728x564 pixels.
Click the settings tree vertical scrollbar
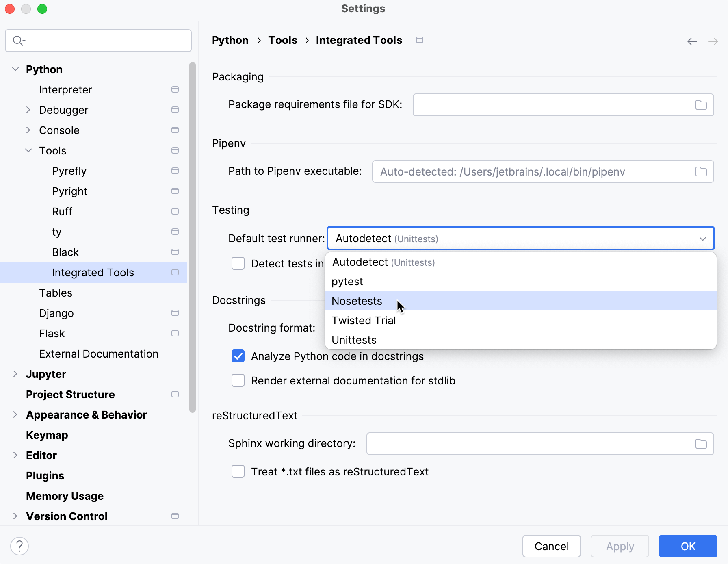193,236
